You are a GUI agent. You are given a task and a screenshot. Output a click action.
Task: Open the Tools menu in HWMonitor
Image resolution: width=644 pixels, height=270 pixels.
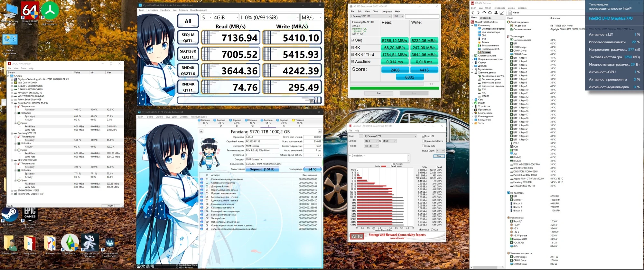click(x=23, y=68)
